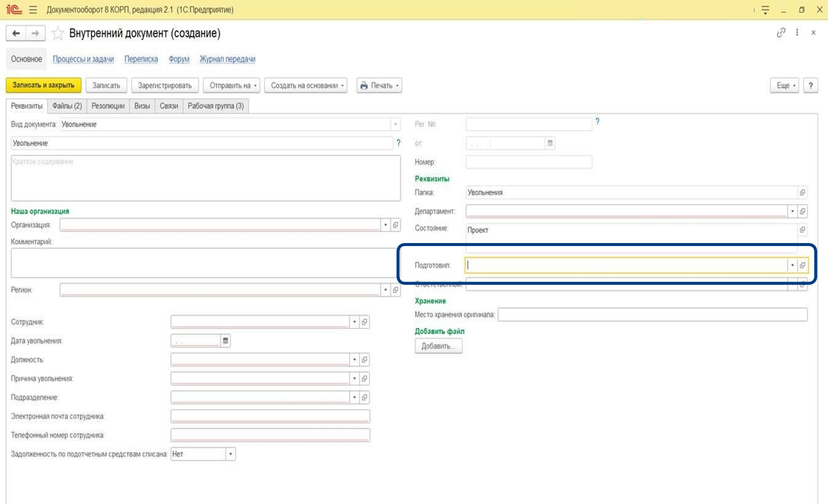This screenshot has height=504, width=828.
Task: Add document to favorites with star icon
Action: click(58, 33)
